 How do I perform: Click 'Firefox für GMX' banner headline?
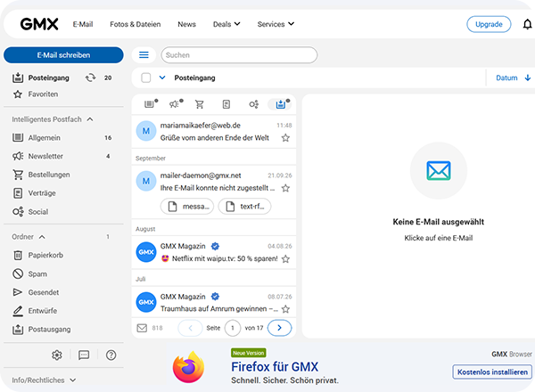coord(275,367)
